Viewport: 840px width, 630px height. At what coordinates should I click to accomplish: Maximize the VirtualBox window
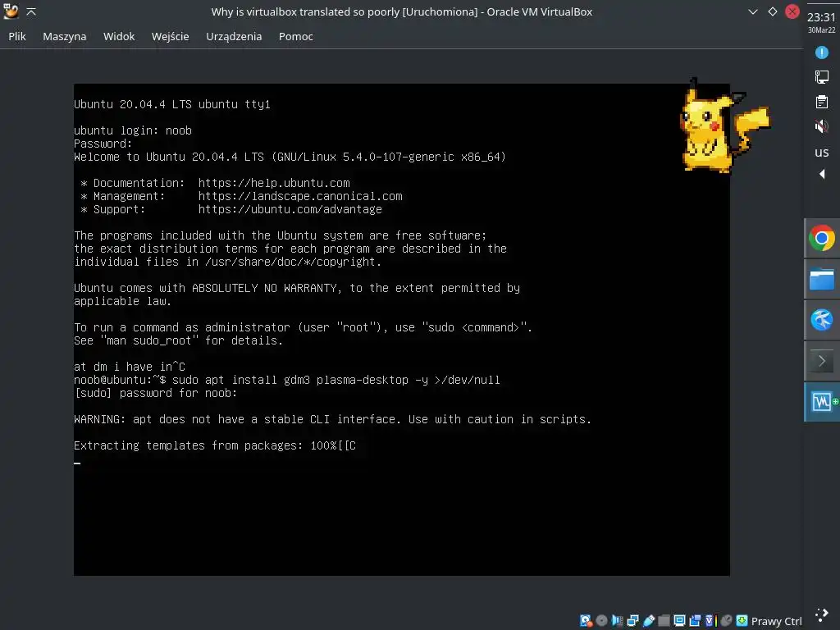tap(773, 11)
